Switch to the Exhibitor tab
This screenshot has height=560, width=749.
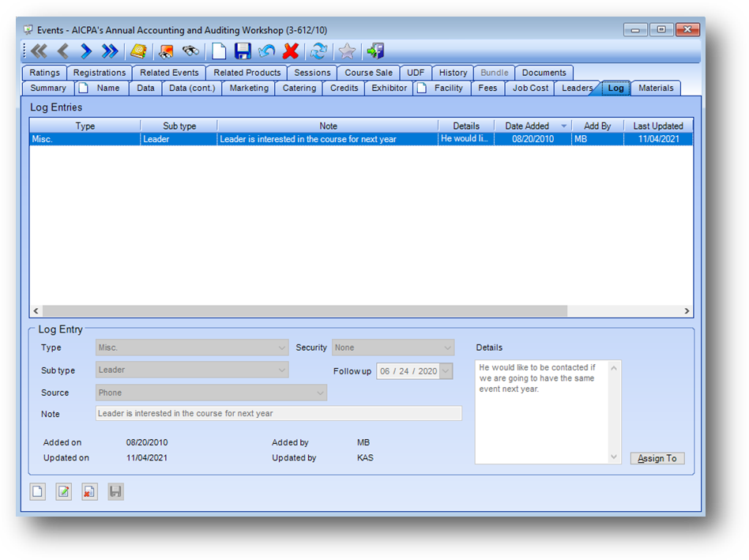pyautogui.click(x=390, y=88)
